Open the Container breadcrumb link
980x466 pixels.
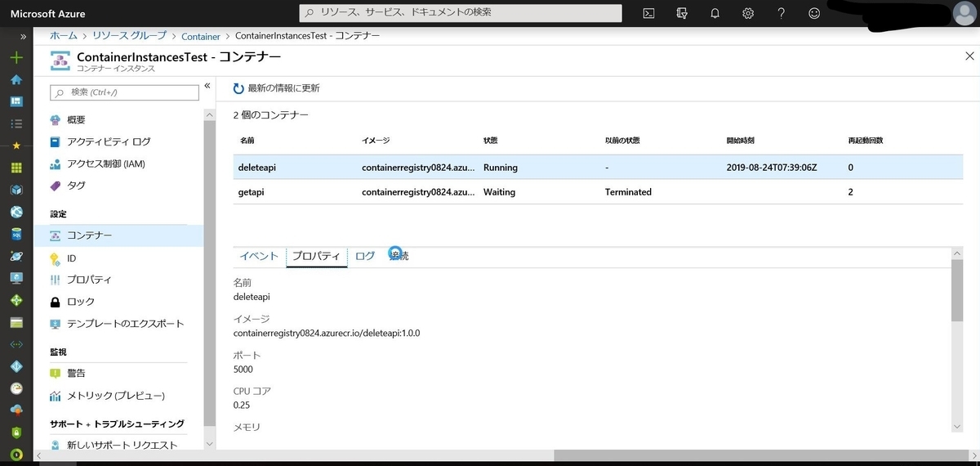coord(201,37)
